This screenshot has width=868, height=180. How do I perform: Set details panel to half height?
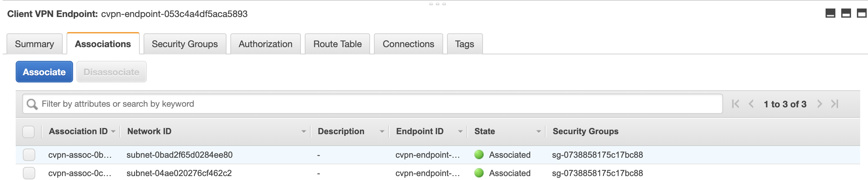coord(846,13)
